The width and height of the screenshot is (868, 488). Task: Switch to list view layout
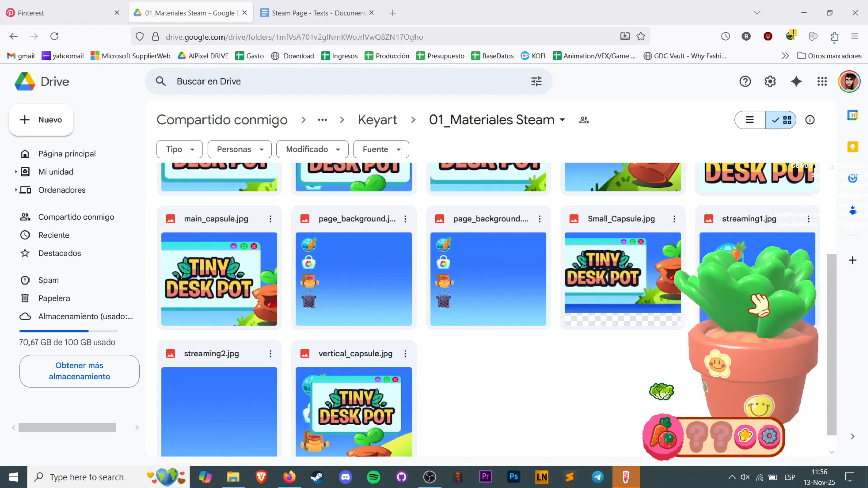[749, 120]
